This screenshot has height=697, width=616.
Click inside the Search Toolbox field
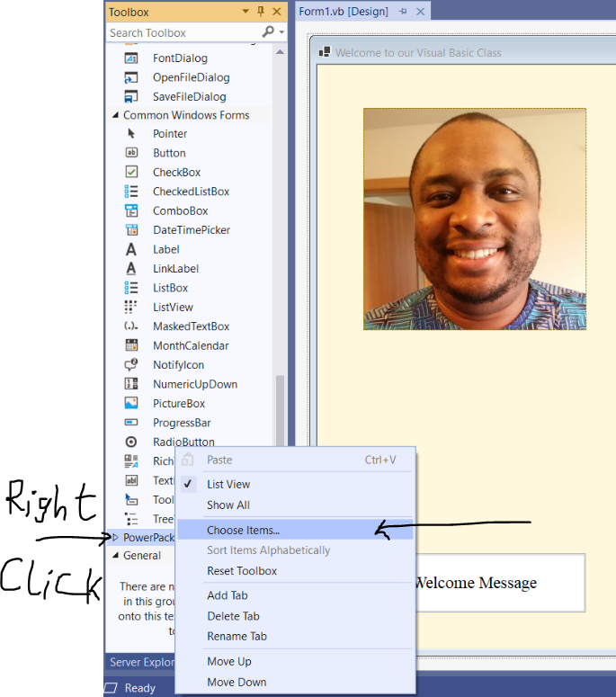tap(180, 32)
